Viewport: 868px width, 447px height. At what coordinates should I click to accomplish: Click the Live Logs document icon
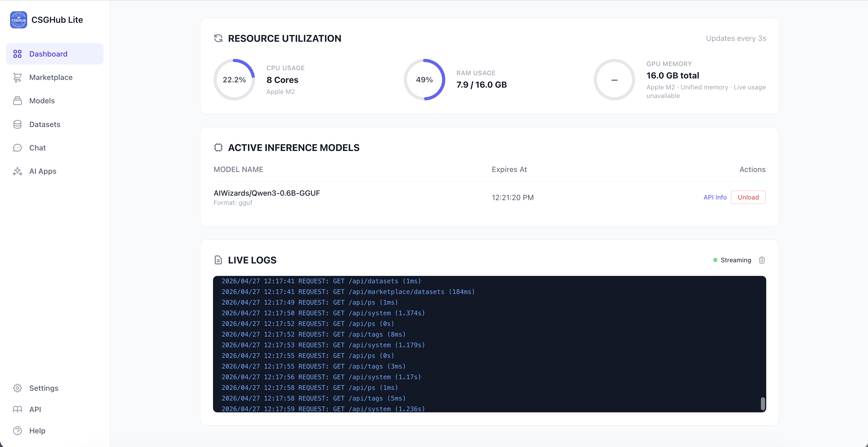[x=218, y=260]
